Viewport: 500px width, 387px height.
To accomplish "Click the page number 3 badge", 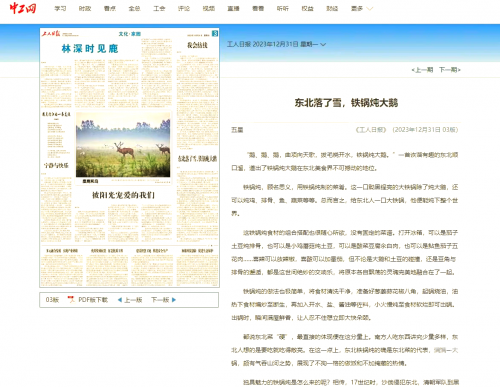I will (215, 33).
